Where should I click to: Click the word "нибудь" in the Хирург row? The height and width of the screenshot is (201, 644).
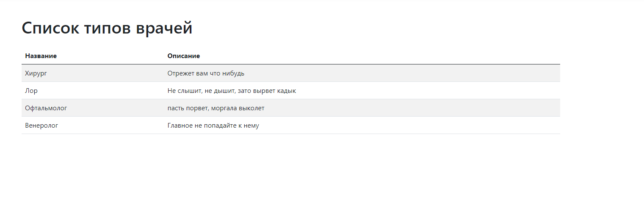click(233, 73)
